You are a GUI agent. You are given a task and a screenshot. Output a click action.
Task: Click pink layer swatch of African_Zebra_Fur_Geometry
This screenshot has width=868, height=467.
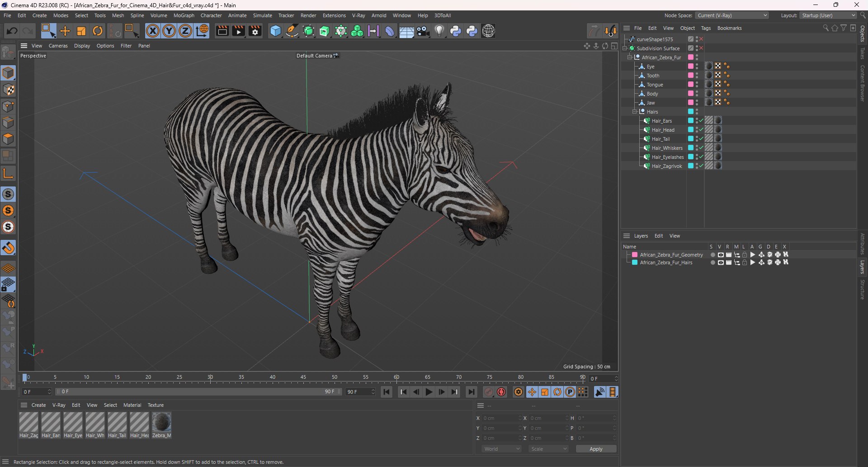point(635,255)
